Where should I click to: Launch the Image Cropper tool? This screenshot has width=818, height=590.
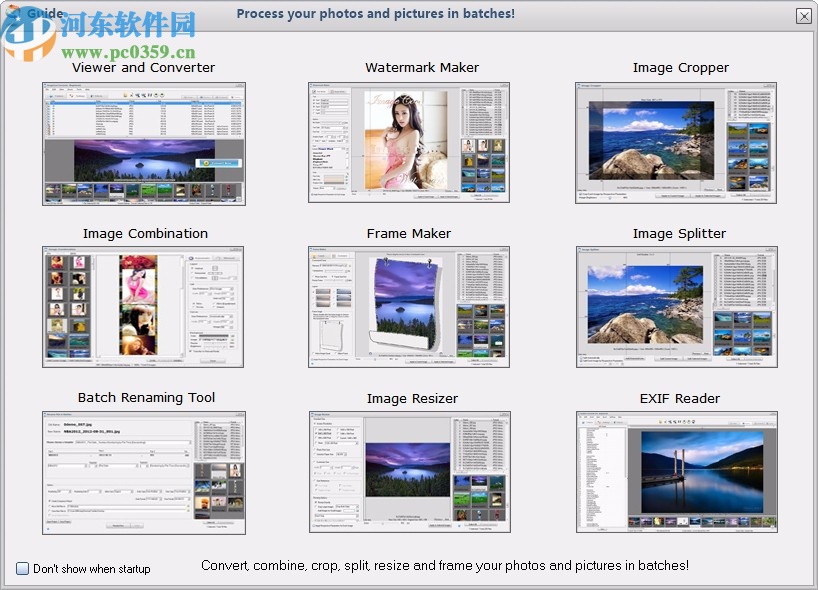pyautogui.click(x=677, y=142)
